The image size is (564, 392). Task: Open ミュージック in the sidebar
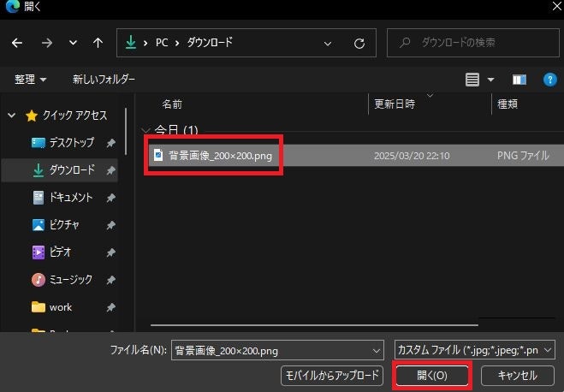coord(70,280)
